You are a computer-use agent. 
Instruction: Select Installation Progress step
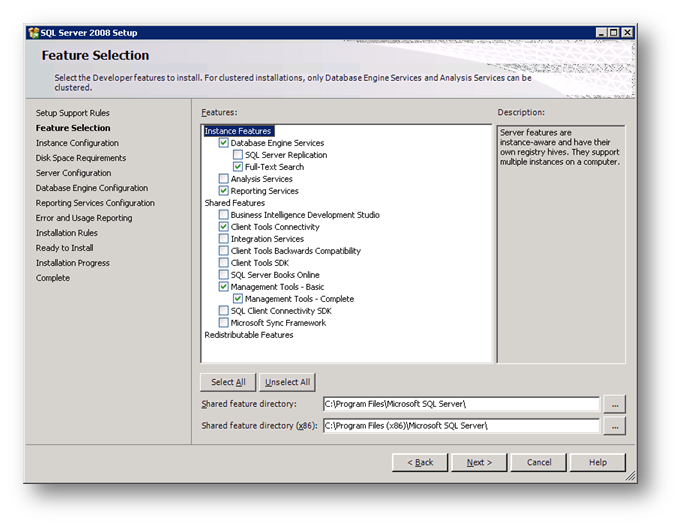click(73, 263)
